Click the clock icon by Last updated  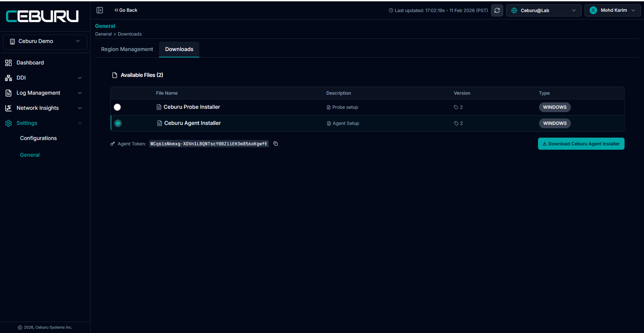391,10
